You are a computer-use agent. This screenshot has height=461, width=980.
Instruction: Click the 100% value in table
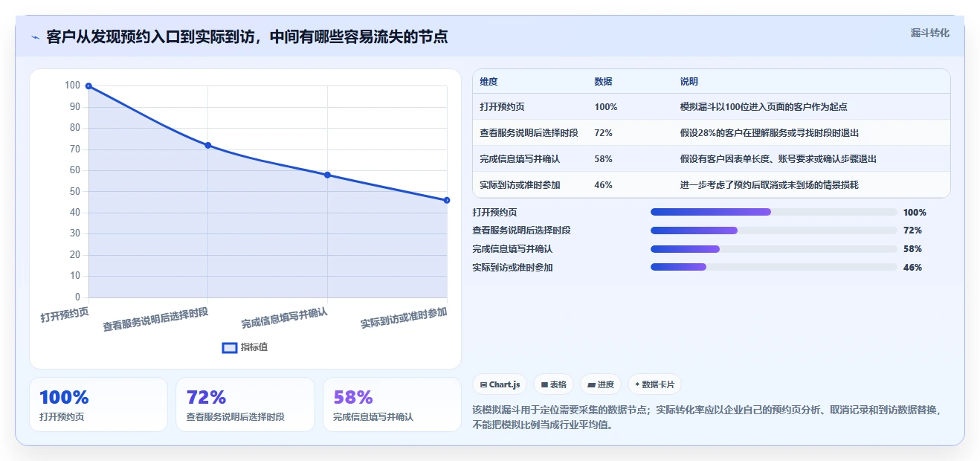point(606,107)
